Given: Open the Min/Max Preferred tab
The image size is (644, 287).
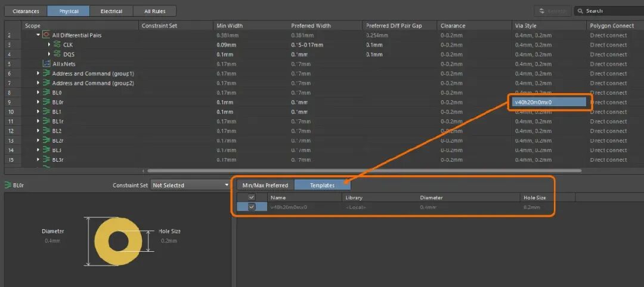Looking at the screenshot, I should point(265,185).
